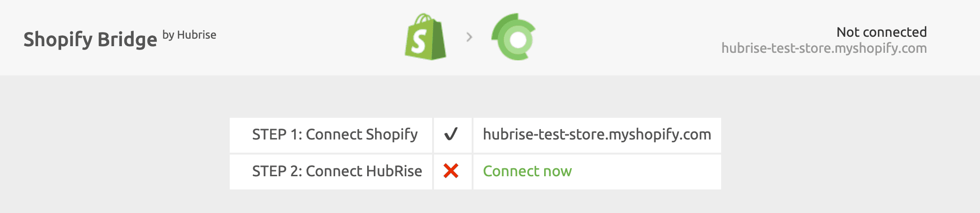Select the STEP 2: Connect HubRise label
980x213 pixels.
coord(337,171)
